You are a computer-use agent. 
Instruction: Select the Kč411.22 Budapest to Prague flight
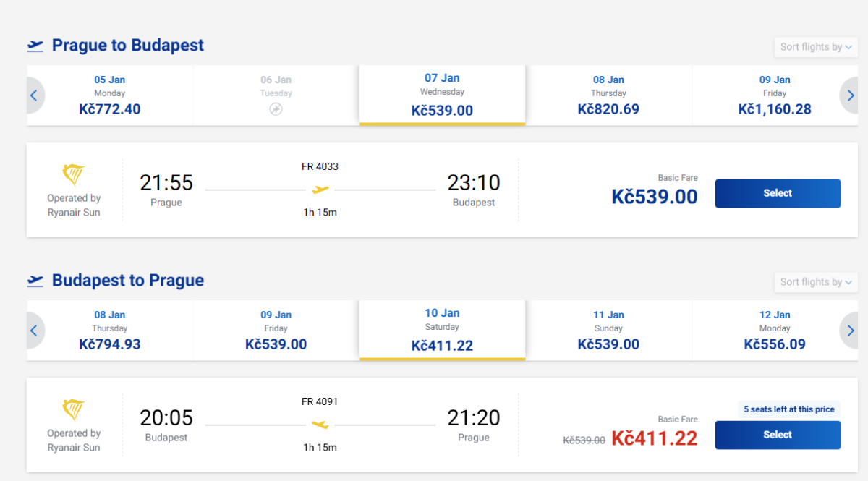(778, 435)
